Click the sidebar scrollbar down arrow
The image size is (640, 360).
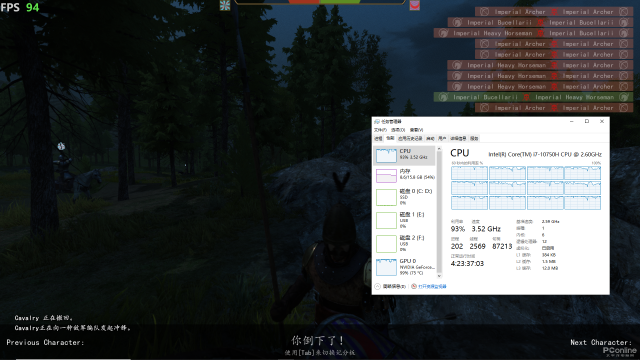(439, 276)
